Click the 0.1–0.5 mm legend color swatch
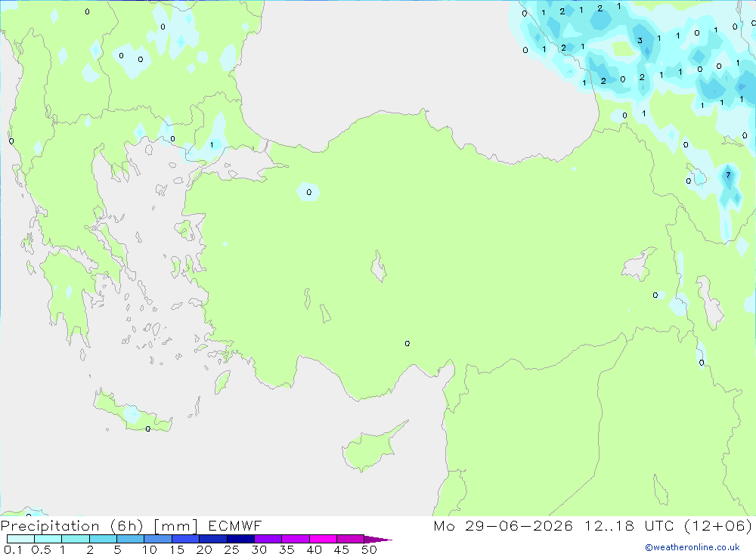756x554 pixels. point(20,539)
